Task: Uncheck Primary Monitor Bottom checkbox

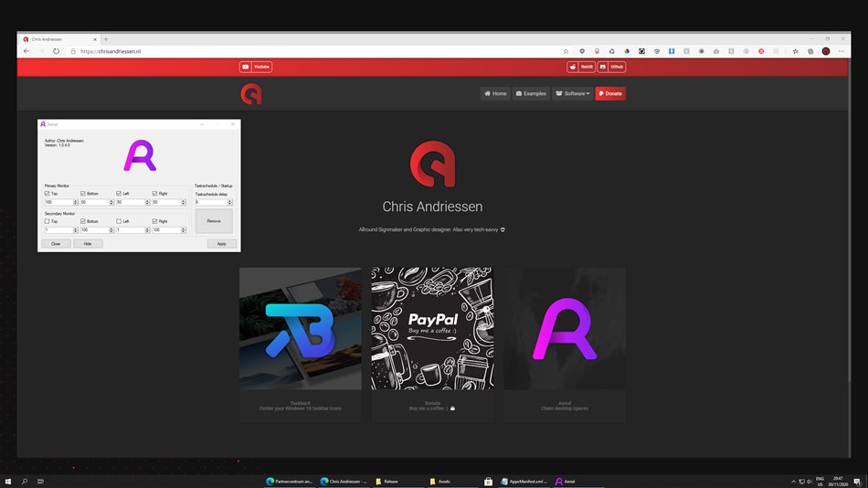Action: tap(82, 194)
